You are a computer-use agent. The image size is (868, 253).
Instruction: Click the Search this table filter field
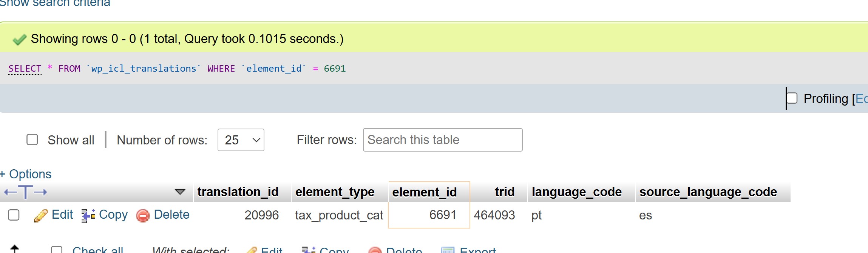[x=443, y=140]
